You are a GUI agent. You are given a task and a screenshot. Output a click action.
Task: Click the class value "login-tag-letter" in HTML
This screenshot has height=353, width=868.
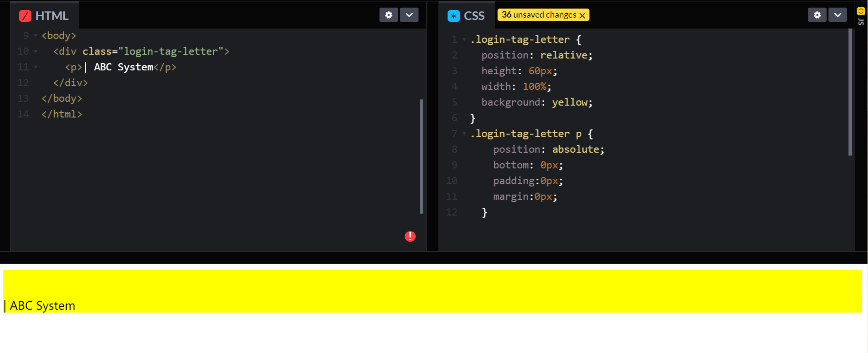click(x=171, y=51)
